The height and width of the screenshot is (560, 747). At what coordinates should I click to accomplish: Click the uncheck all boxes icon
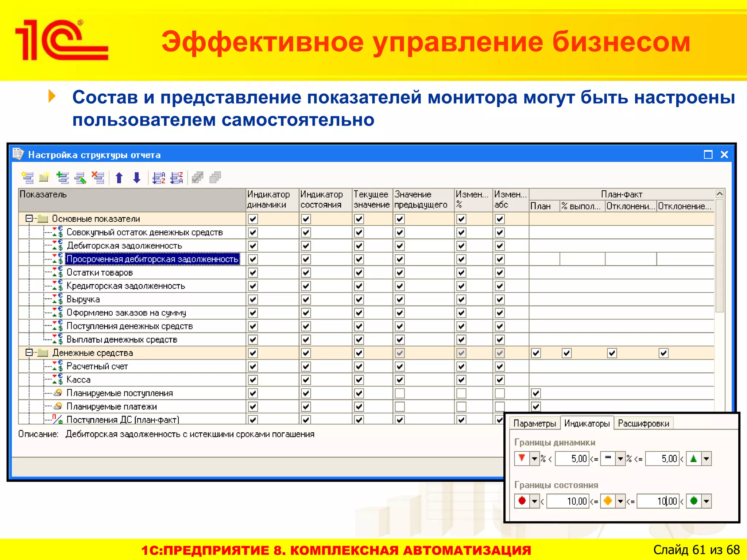pos(215,178)
